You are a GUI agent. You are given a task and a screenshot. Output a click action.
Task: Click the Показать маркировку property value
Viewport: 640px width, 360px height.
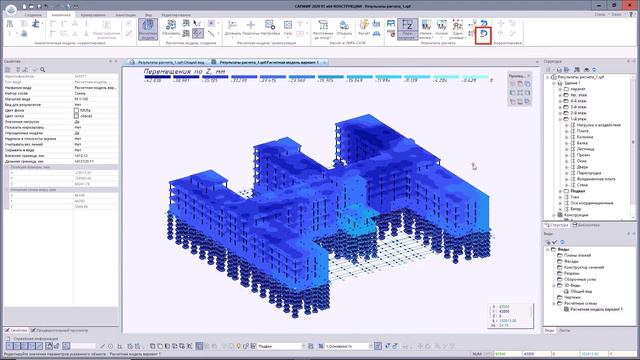(x=96, y=128)
